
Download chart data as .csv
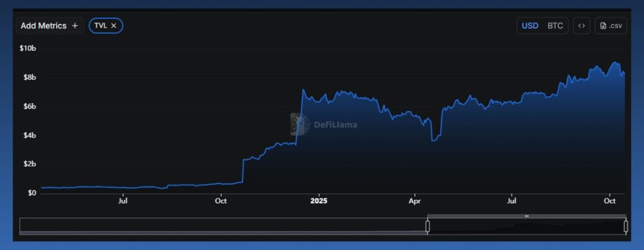[611, 26]
